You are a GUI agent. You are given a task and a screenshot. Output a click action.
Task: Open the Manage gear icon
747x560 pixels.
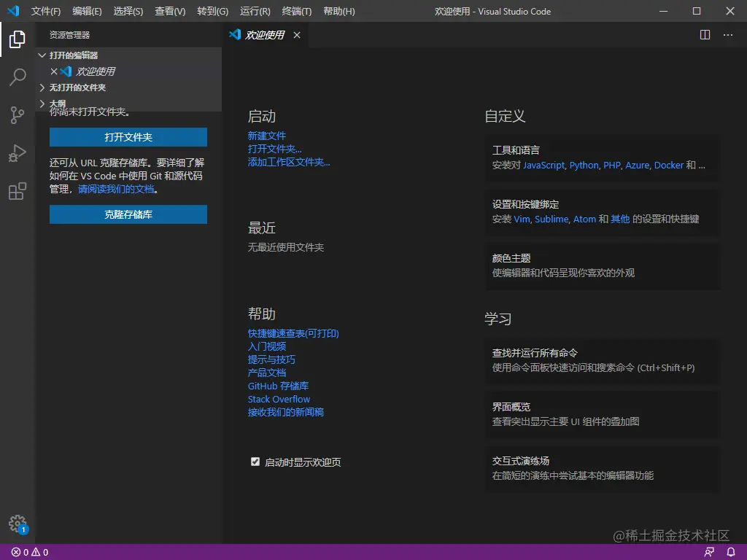tap(18, 524)
